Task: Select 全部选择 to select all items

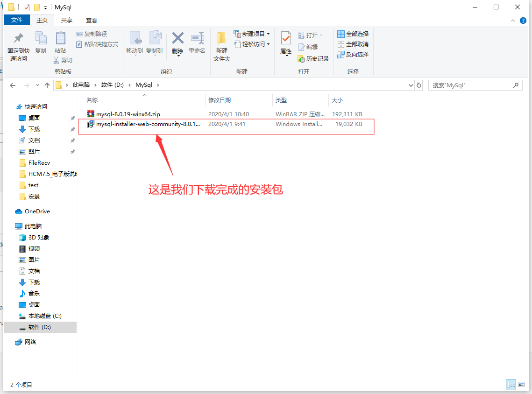Action: tap(353, 34)
